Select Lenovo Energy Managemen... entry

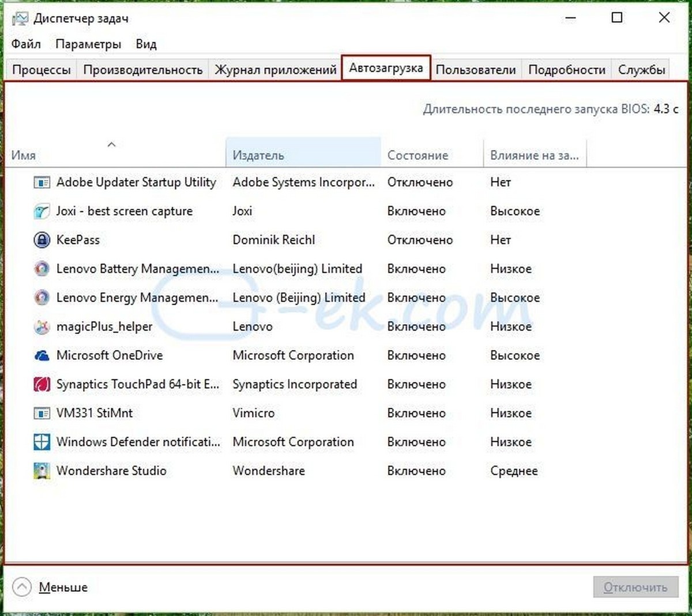click(137, 298)
